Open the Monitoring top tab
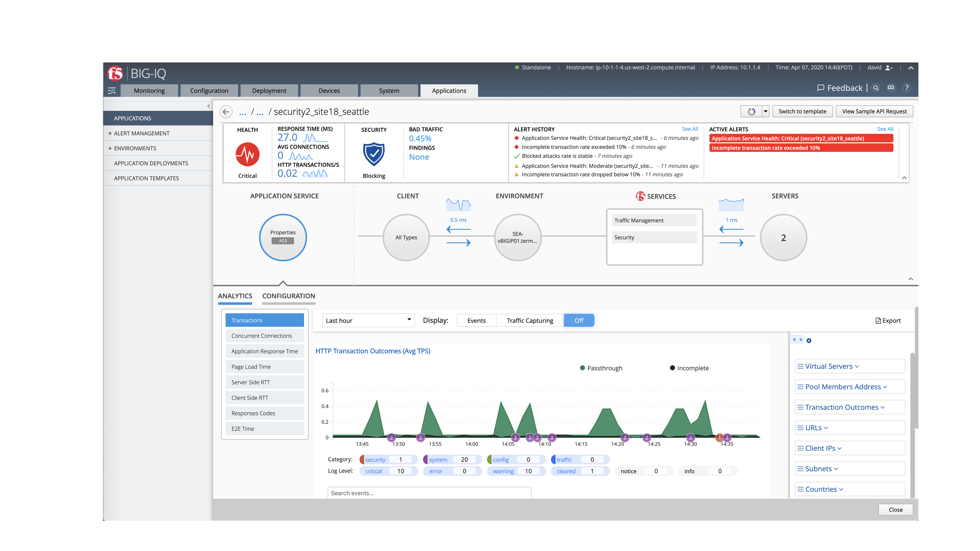Image resolution: width=980 pixels, height=551 pixels. point(149,90)
